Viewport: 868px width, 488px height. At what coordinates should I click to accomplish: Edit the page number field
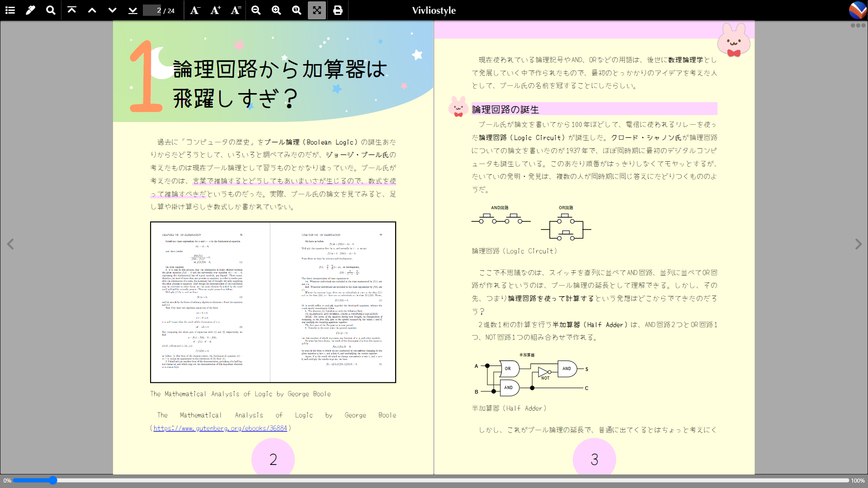pos(152,10)
